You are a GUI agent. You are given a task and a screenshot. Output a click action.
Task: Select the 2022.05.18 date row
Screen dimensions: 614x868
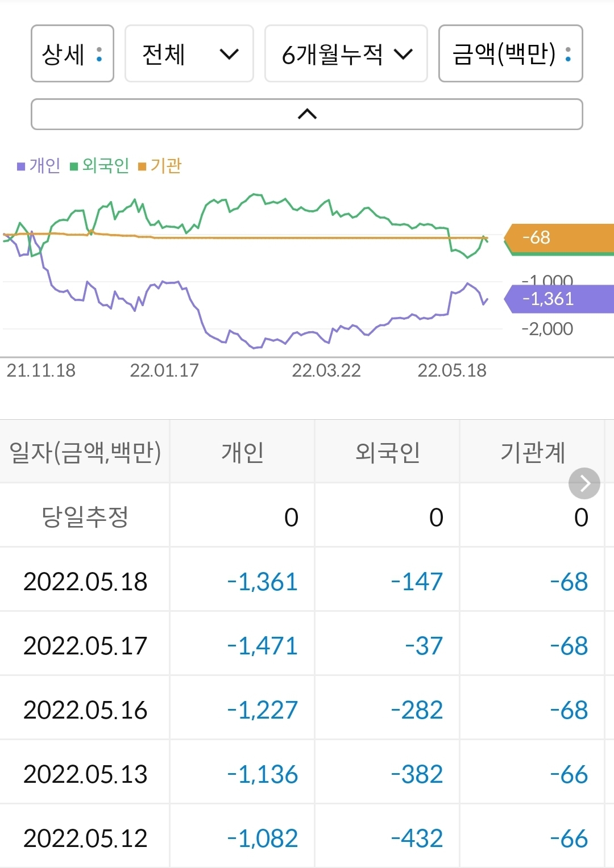point(84,581)
